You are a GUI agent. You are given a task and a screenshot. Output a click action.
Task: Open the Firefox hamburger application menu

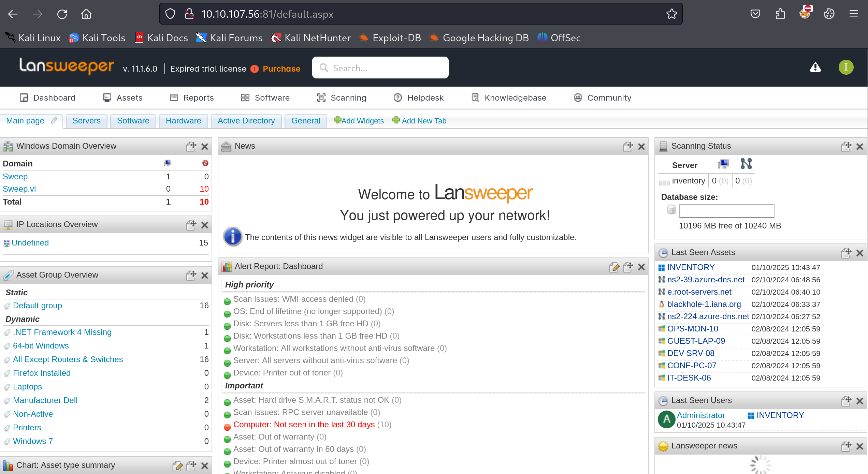[854, 14]
